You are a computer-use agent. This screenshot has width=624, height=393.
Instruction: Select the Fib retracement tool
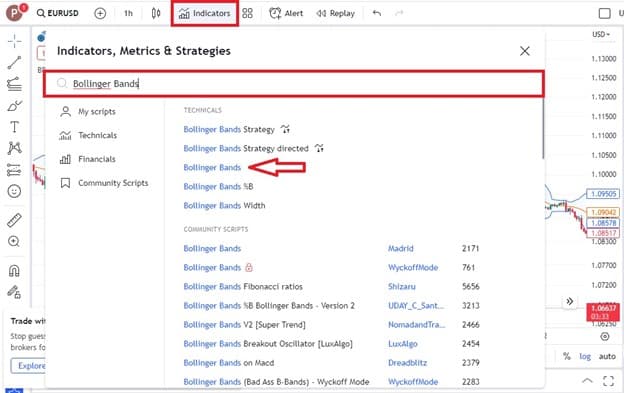point(14,84)
